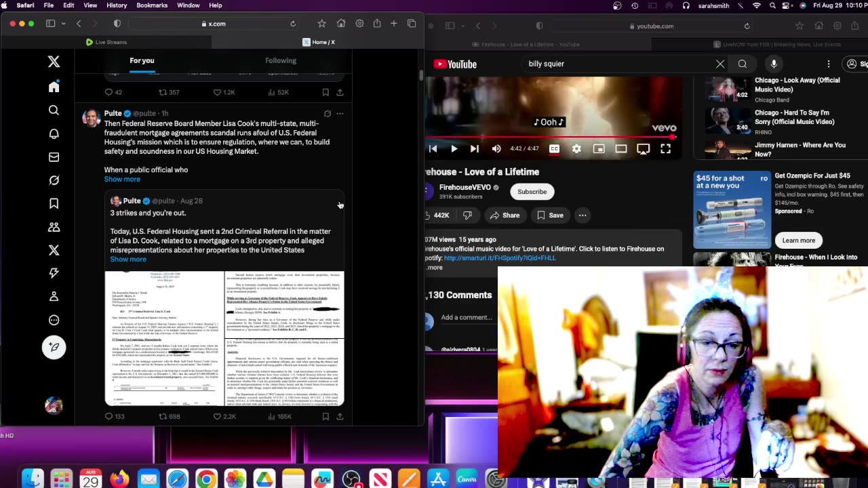Image resolution: width=868 pixels, height=488 pixels.
Task: Switch to the For you tab
Action: point(142,60)
